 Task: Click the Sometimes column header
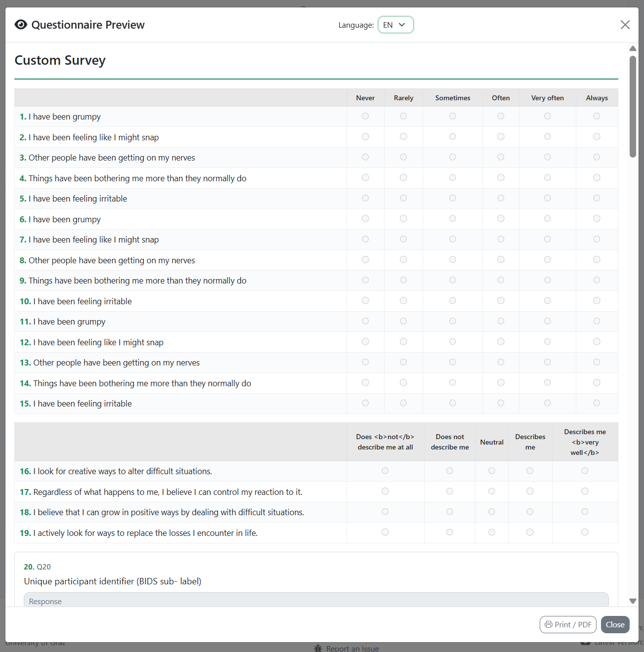[453, 98]
